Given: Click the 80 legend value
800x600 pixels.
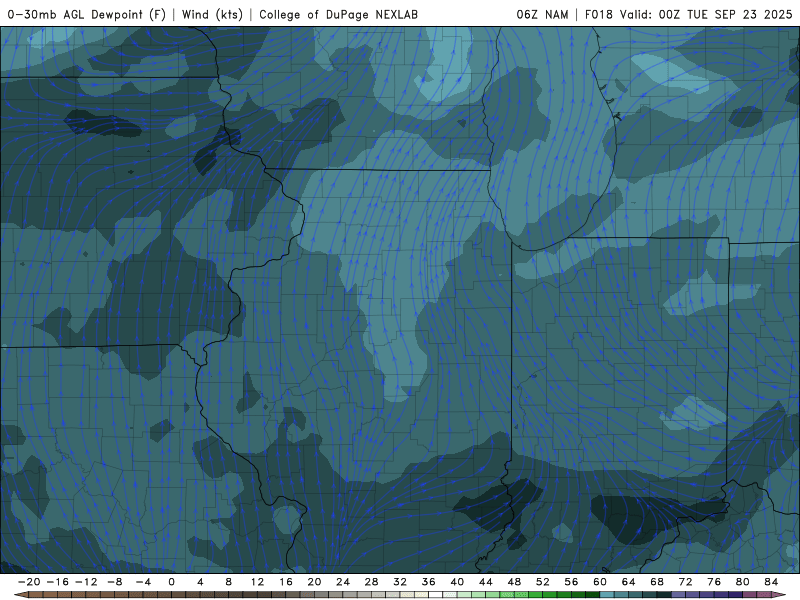Looking at the screenshot, I should 743,582.
